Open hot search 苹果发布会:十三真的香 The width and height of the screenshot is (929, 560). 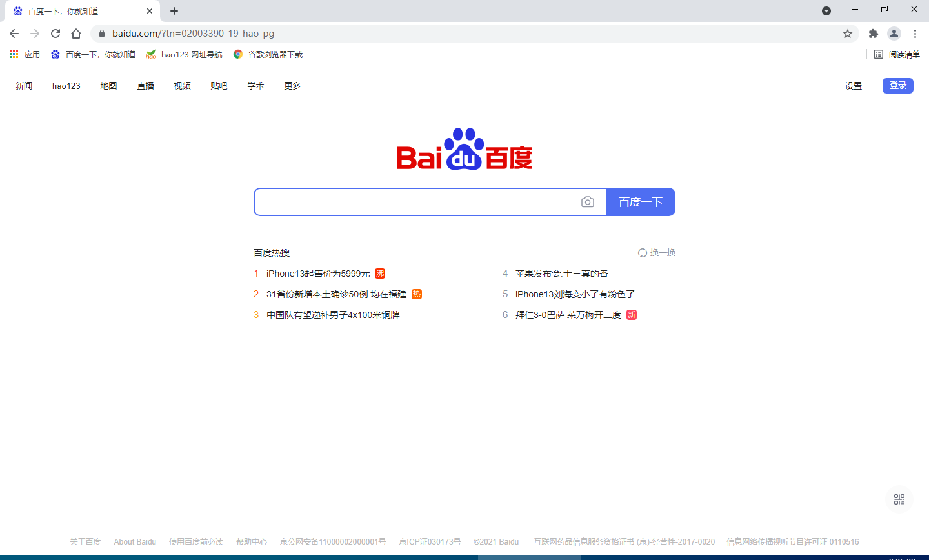[562, 274]
